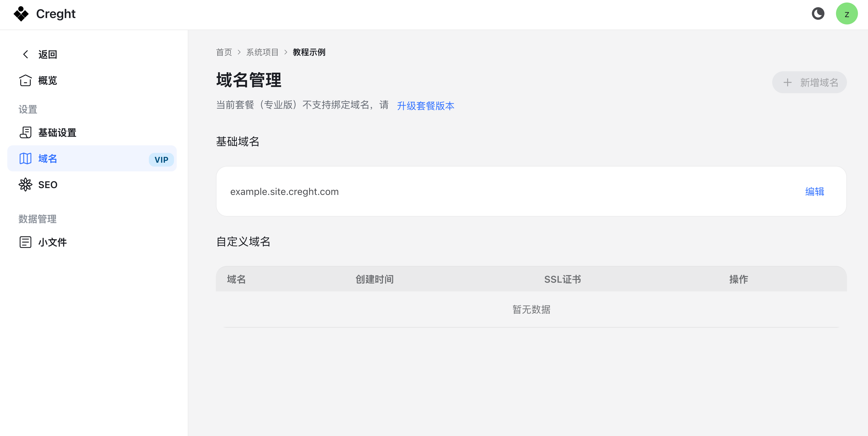
Task: Open 系统项目 breadcrumb link
Action: point(263,52)
